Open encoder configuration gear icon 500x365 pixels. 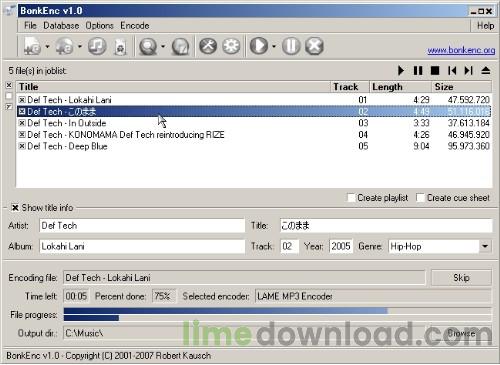point(231,46)
